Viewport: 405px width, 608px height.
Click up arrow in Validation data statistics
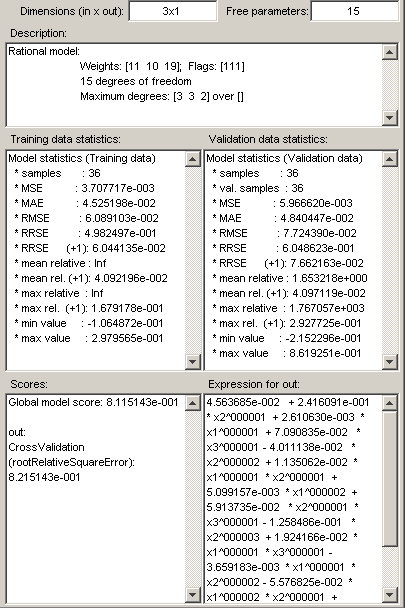[390, 159]
